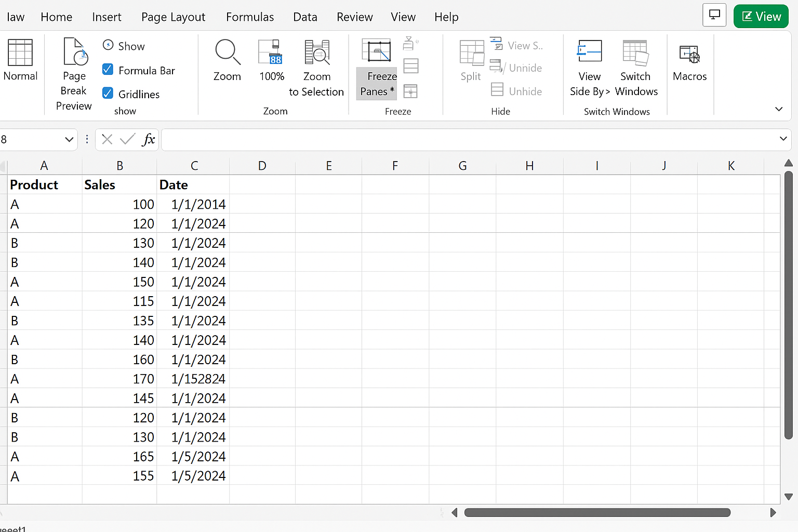Click the Split window icon
This screenshot has height=532, width=798.
click(472, 53)
